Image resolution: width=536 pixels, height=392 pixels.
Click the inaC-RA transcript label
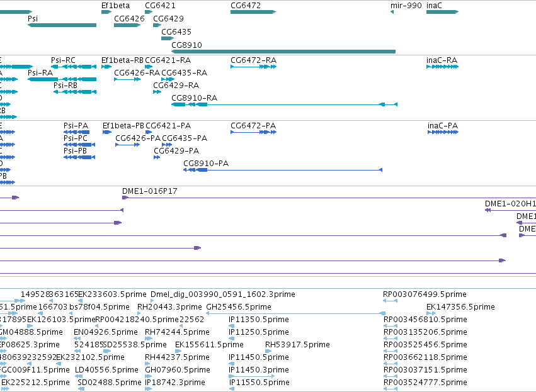click(442, 60)
